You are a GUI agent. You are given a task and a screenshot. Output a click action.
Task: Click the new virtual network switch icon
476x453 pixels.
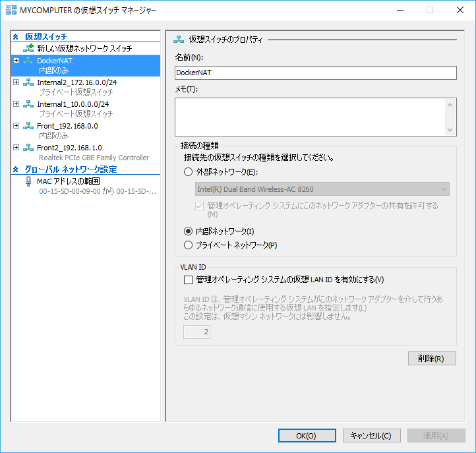28,49
